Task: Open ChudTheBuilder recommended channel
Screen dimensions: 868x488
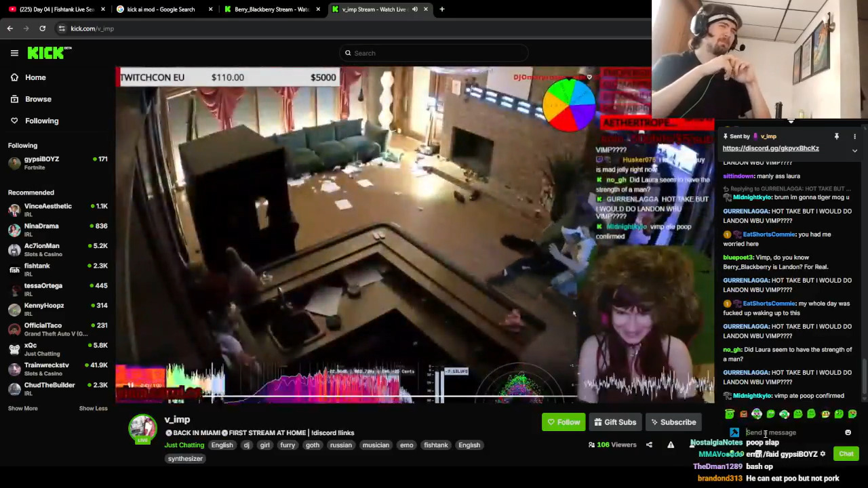Action: tap(58, 388)
